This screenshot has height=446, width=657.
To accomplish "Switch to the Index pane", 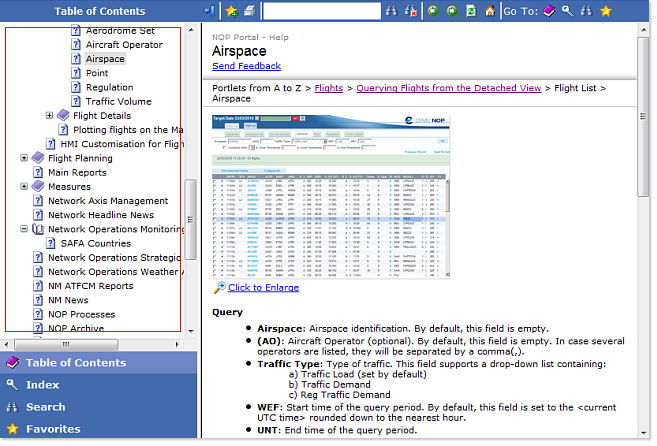I will [x=43, y=385].
